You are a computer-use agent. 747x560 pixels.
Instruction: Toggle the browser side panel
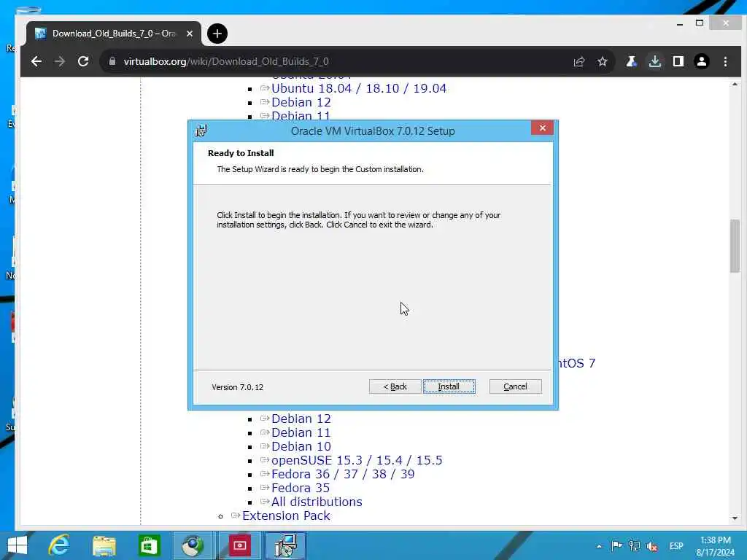678,61
